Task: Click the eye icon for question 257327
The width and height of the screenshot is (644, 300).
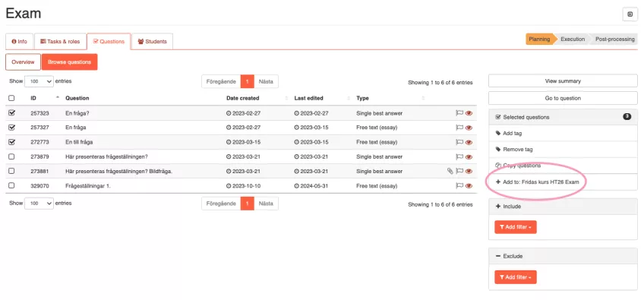Action: 469,128
